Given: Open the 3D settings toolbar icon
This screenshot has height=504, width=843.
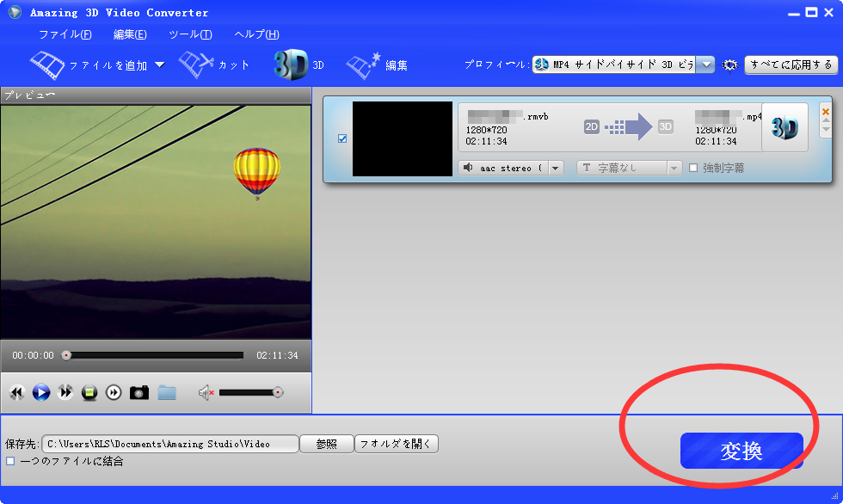Looking at the screenshot, I should (x=291, y=65).
